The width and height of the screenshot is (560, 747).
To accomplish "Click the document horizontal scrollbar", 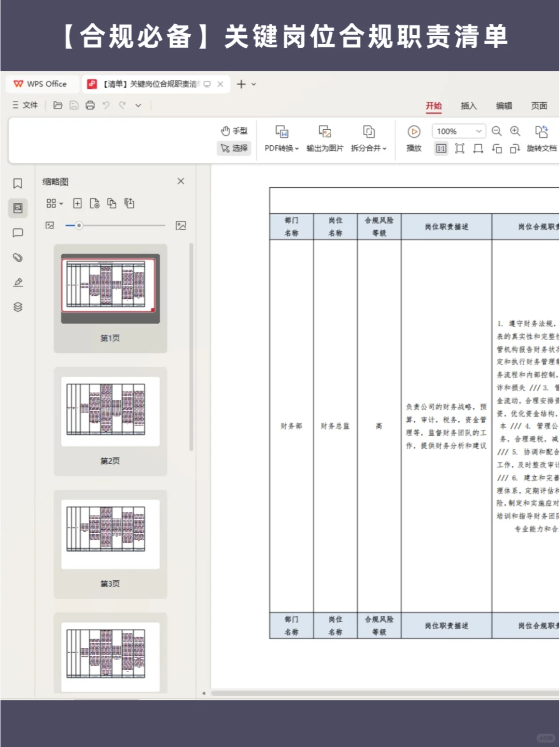I will point(385,693).
